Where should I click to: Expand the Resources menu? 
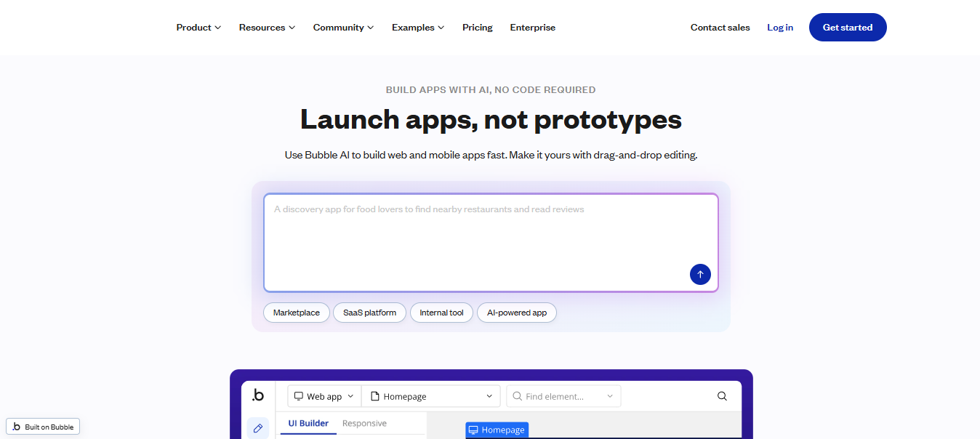pos(267,28)
